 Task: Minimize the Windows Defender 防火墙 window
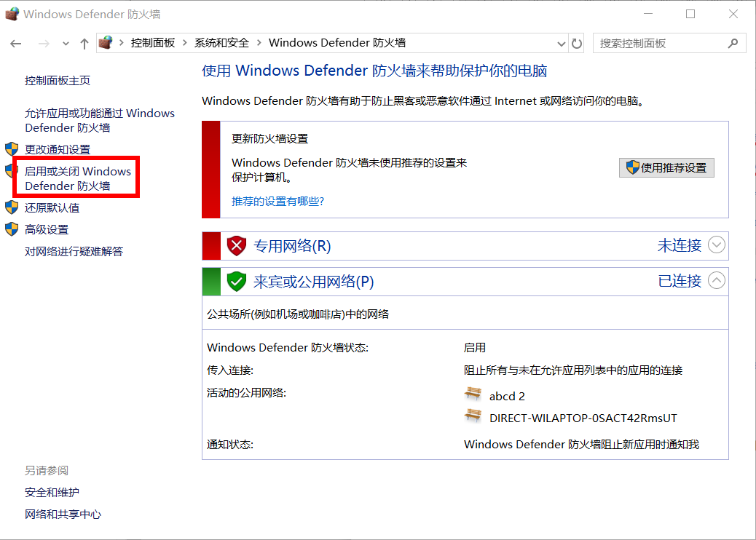click(647, 14)
